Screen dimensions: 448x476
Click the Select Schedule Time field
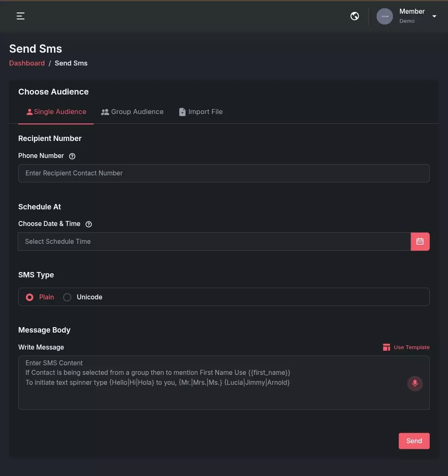(x=214, y=242)
